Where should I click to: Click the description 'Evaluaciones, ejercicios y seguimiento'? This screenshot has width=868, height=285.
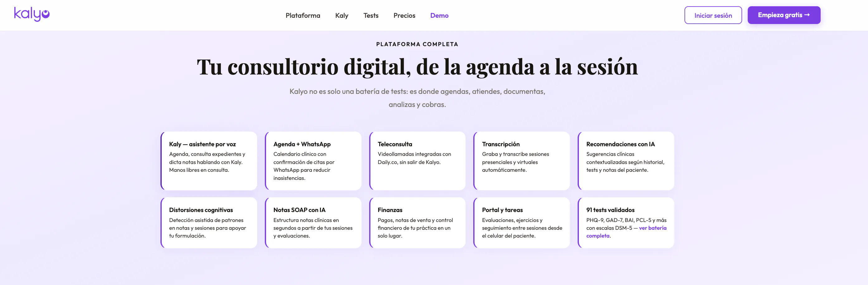click(522, 228)
